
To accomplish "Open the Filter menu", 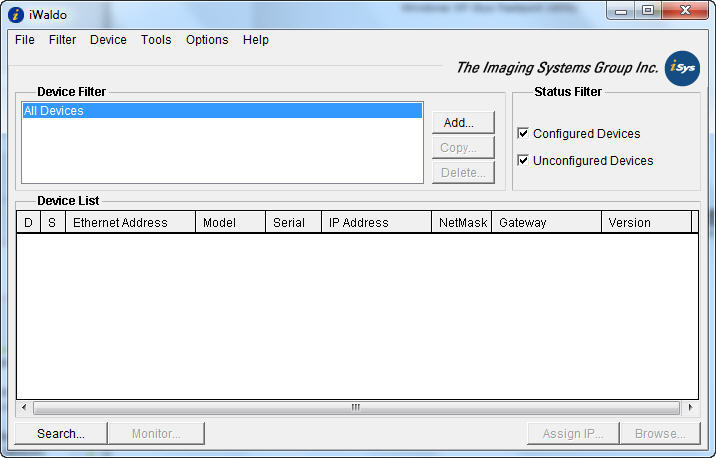I will pos(62,40).
